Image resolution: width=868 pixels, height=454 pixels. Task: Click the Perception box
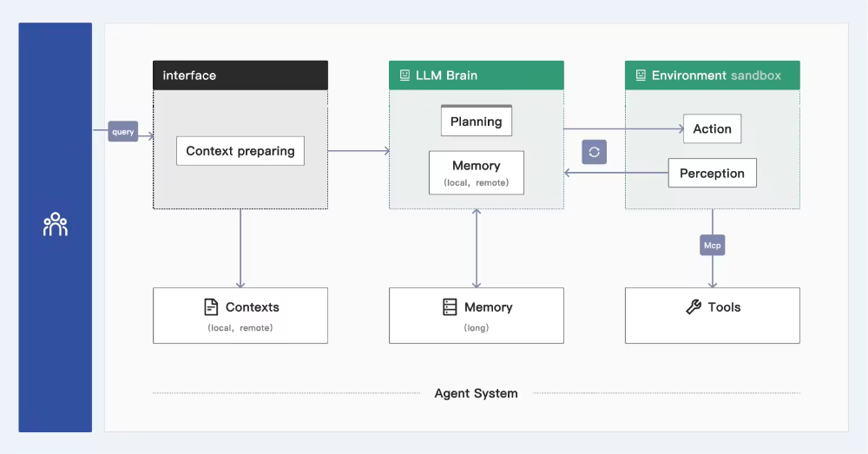tap(713, 173)
